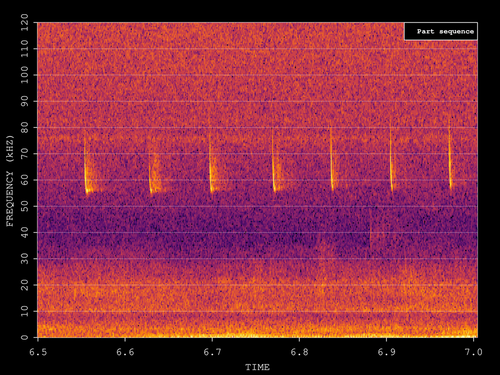This screenshot has width=500, height=375.
Task: Click the TIME axis title
Action: 257,367
